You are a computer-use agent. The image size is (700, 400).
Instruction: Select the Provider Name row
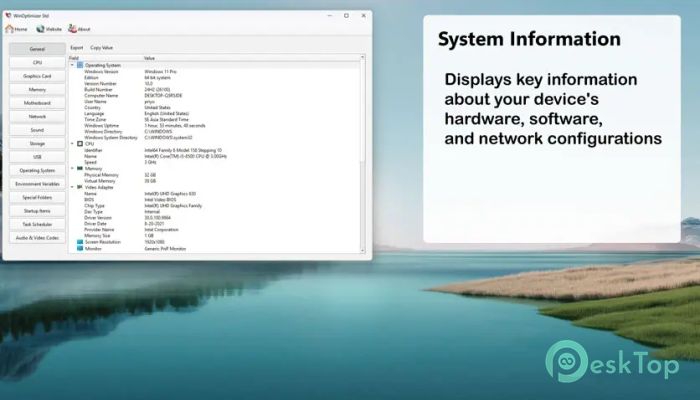click(x=214, y=229)
